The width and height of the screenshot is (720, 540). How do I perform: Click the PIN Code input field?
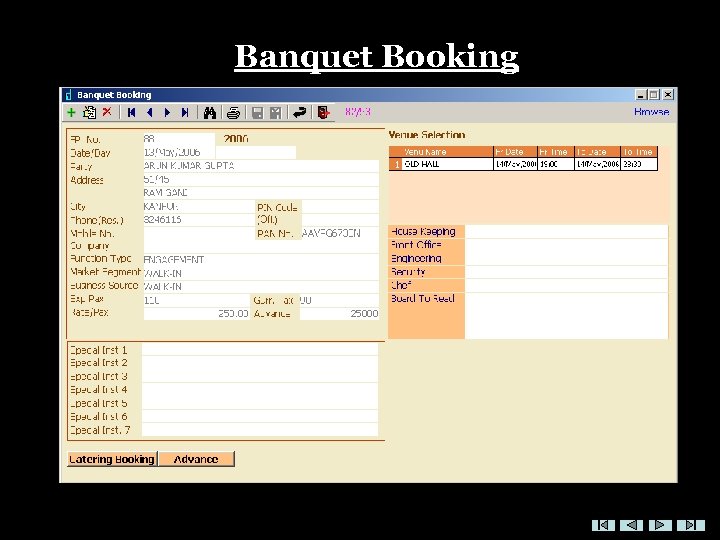coord(340,207)
